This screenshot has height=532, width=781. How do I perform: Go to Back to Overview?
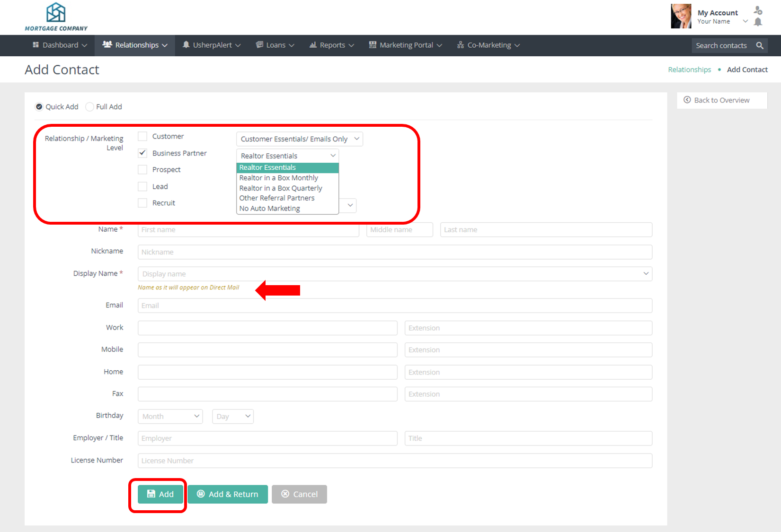[x=721, y=100]
